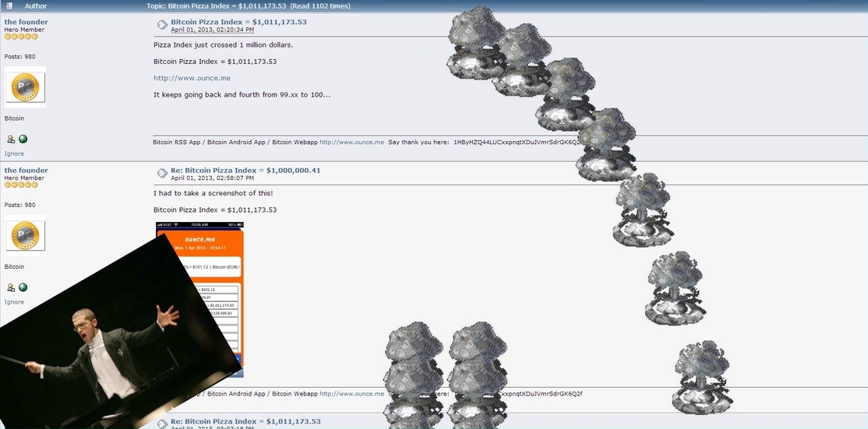Click the gold coin avatar on the 02:20:34 PM post
The image size is (868, 429).
pyautogui.click(x=25, y=86)
